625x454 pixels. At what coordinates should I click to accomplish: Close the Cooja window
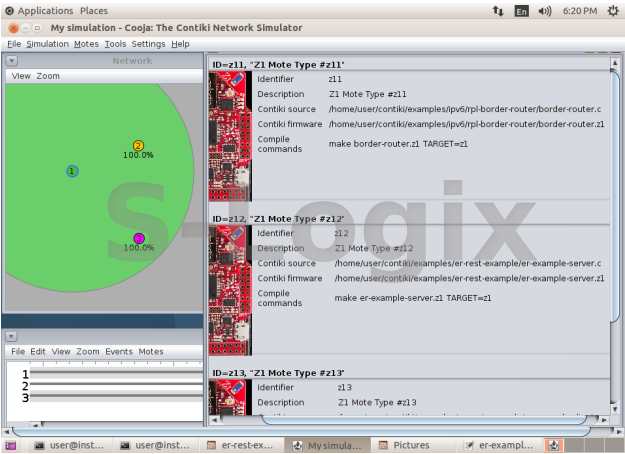[x=14, y=28]
